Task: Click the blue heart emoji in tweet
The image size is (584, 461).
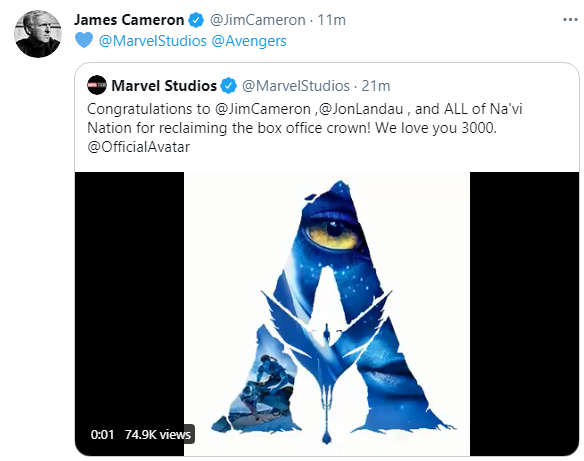Action: pyautogui.click(x=84, y=40)
